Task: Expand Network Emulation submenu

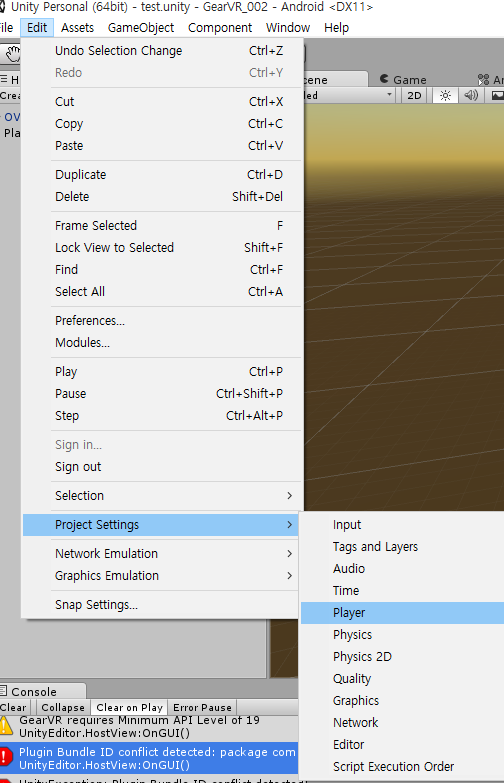Action: pyautogui.click(x=162, y=553)
